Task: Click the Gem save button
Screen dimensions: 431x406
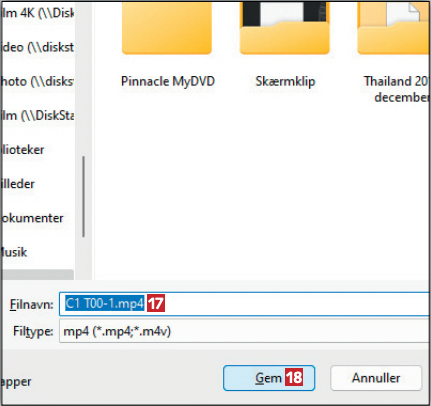Action: pyautogui.click(x=269, y=378)
